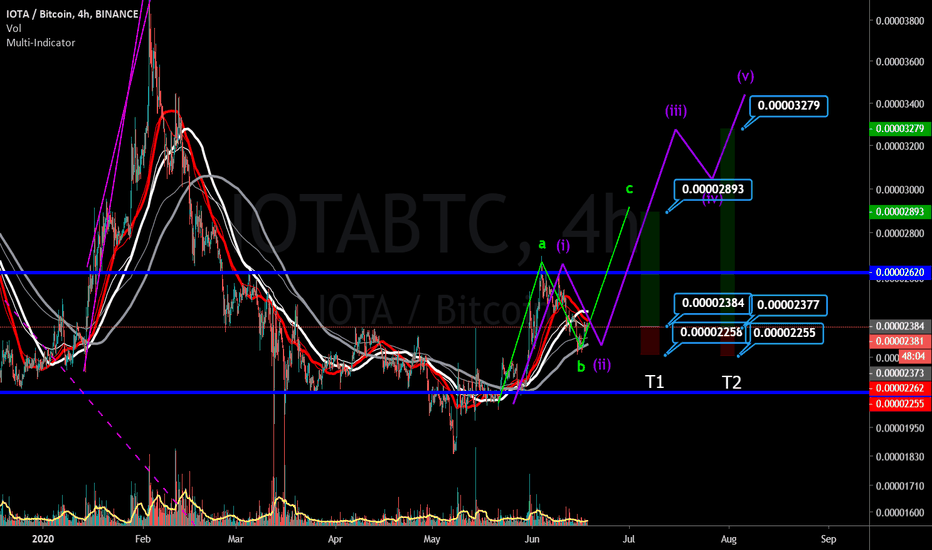
Task: Click the green wave label c
Action: point(629,189)
